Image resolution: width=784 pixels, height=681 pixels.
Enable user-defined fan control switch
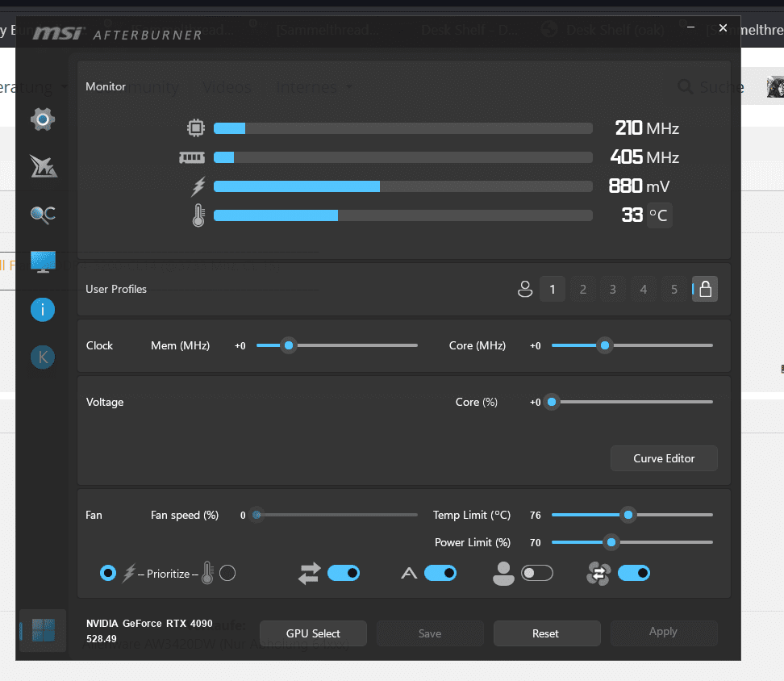tap(537, 573)
